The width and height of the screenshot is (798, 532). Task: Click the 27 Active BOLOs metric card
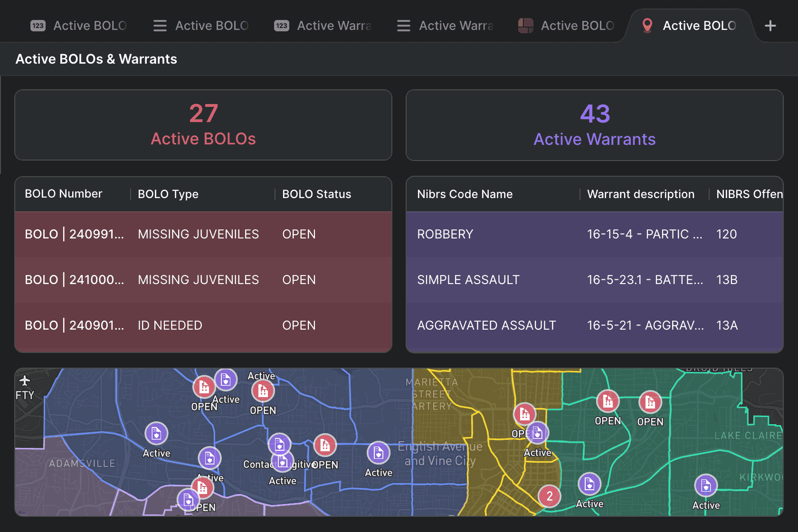pyautogui.click(x=203, y=125)
